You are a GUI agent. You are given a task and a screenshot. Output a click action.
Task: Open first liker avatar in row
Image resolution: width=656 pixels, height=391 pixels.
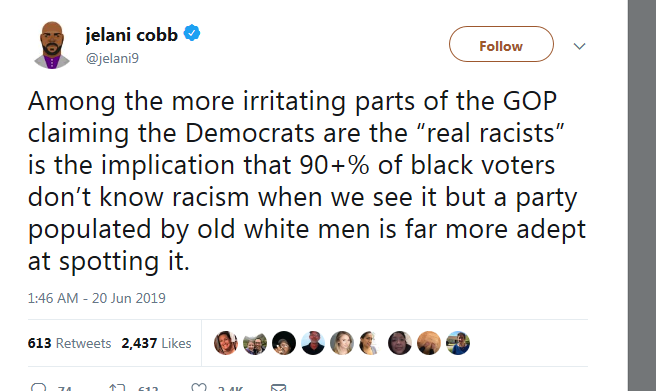226,343
